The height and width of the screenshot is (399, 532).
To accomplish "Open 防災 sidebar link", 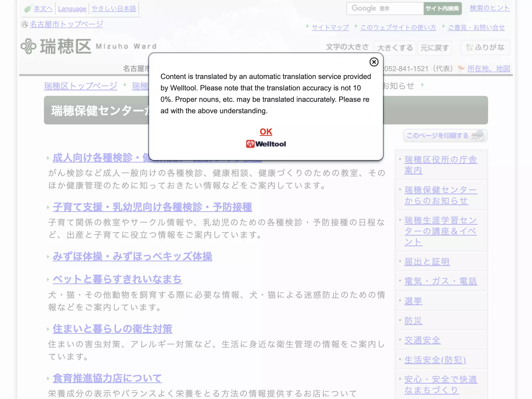I will pos(413,321).
